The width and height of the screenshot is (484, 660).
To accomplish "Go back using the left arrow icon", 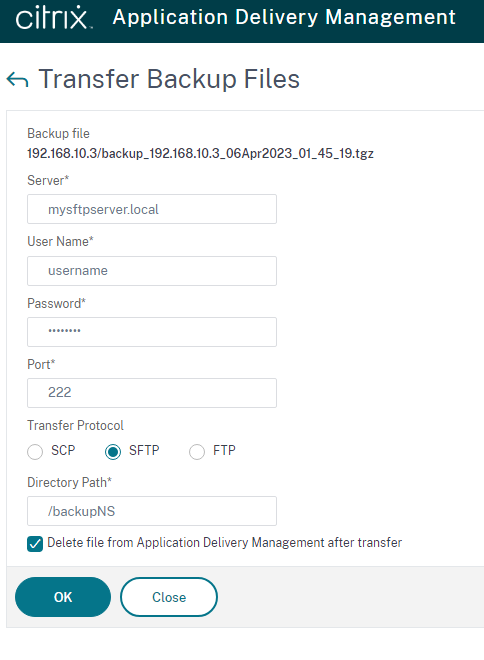I will (18, 79).
